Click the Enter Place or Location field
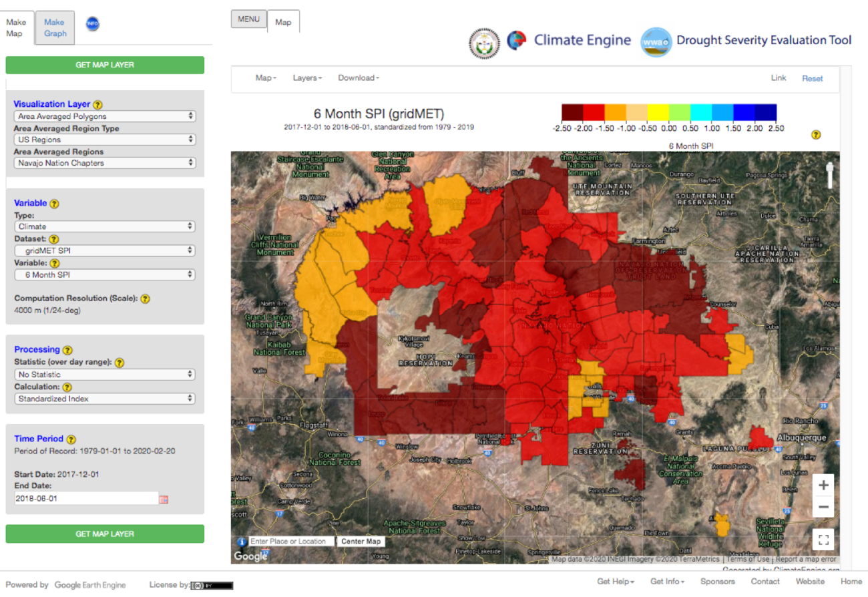The image size is (868, 597). tap(290, 542)
